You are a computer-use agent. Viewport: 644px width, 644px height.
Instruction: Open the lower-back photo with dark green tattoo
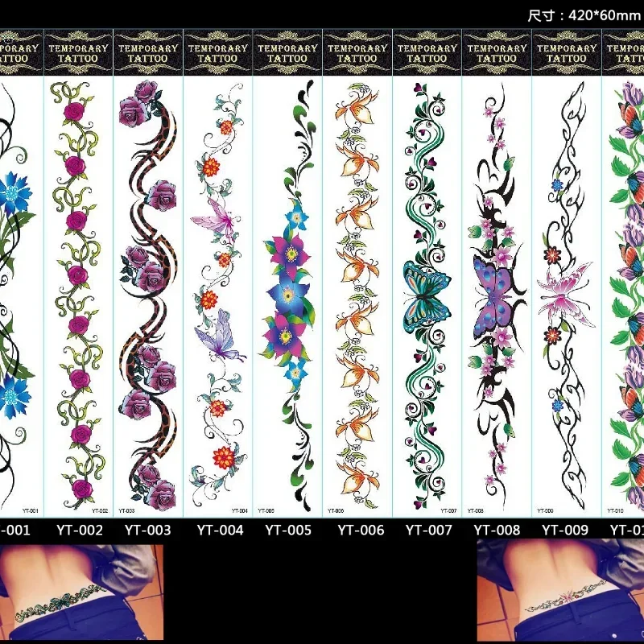pyautogui.click(x=81, y=592)
